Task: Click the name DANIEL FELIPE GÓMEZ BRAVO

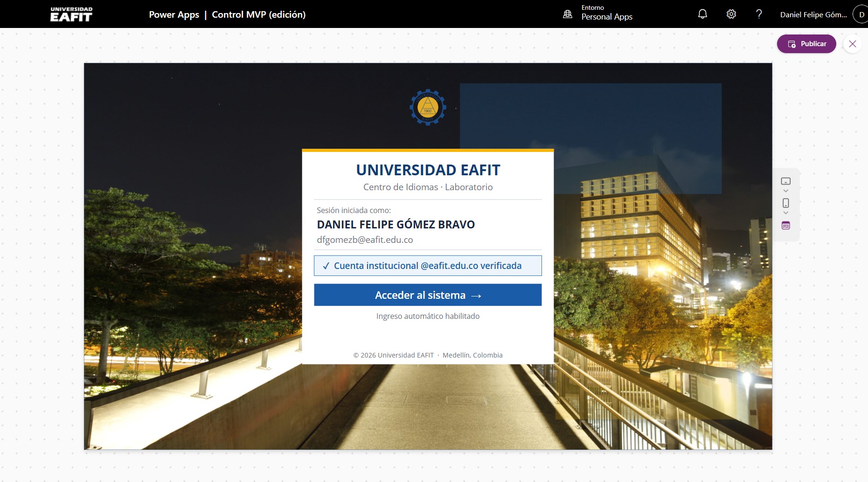Action: [396, 225]
